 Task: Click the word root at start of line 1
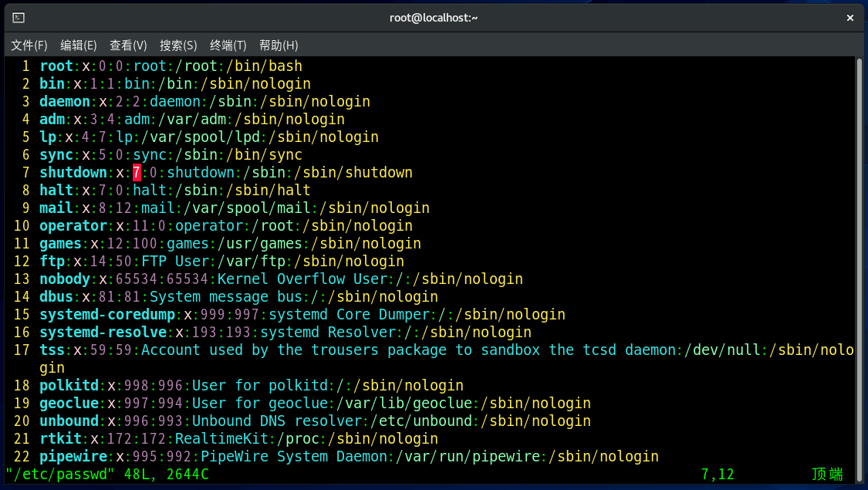(56, 66)
